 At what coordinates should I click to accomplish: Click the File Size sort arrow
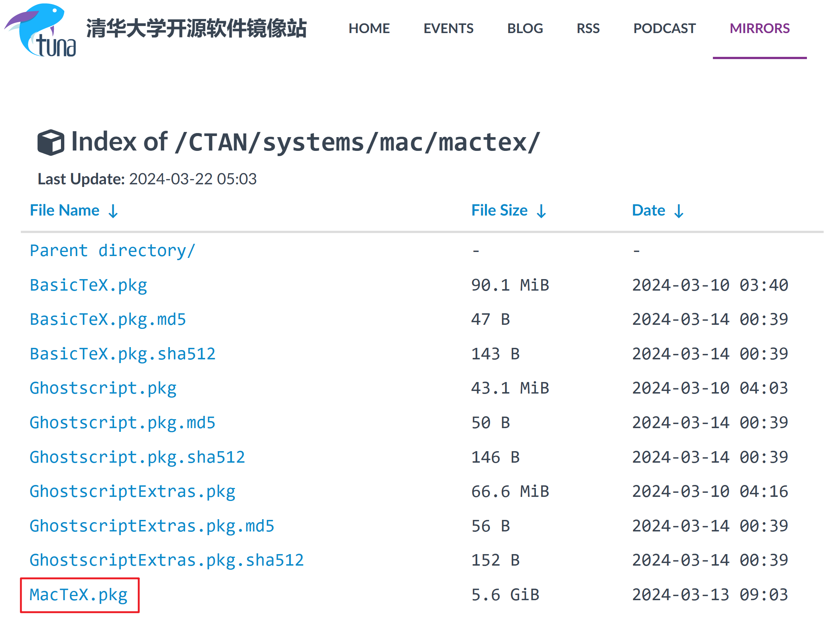pyautogui.click(x=542, y=211)
